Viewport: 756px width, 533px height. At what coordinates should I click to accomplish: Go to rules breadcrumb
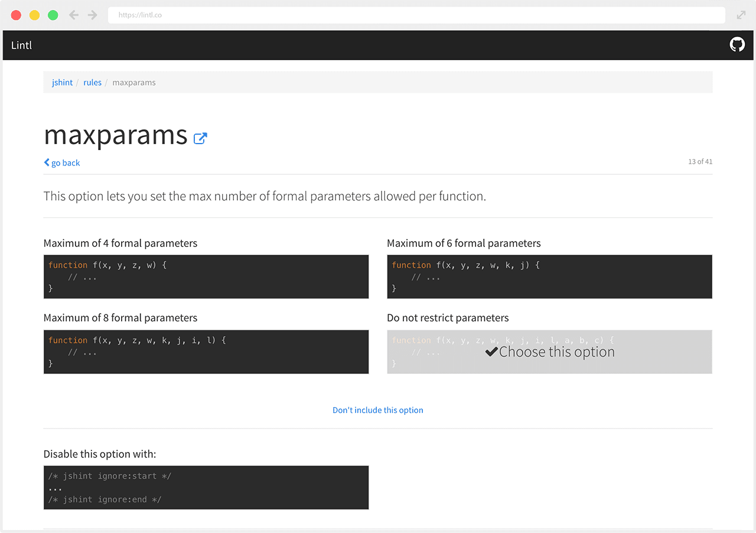click(92, 82)
